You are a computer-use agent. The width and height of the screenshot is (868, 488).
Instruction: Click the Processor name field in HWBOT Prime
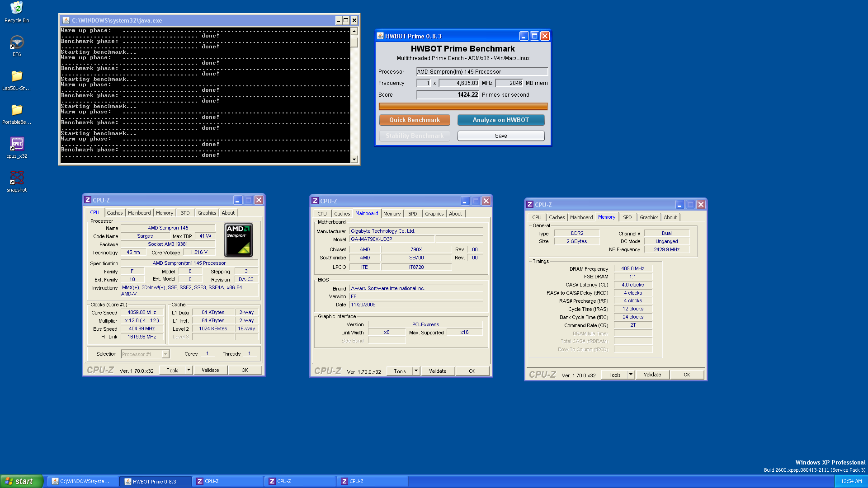pos(482,71)
